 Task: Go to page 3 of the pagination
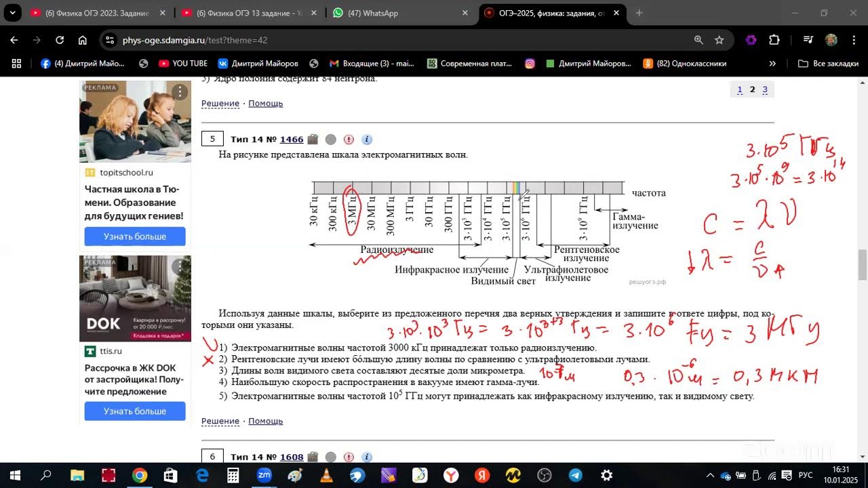[765, 89]
